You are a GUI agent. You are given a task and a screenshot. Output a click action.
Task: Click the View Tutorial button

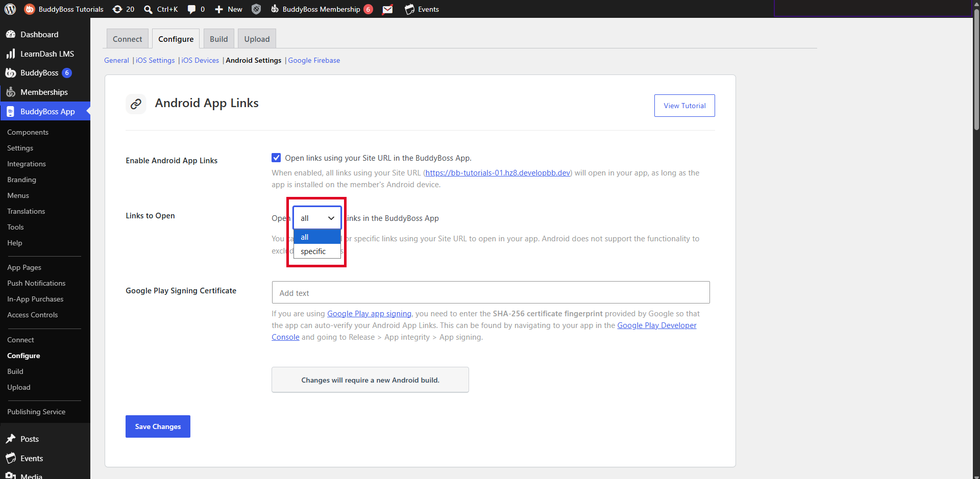(x=684, y=106)
